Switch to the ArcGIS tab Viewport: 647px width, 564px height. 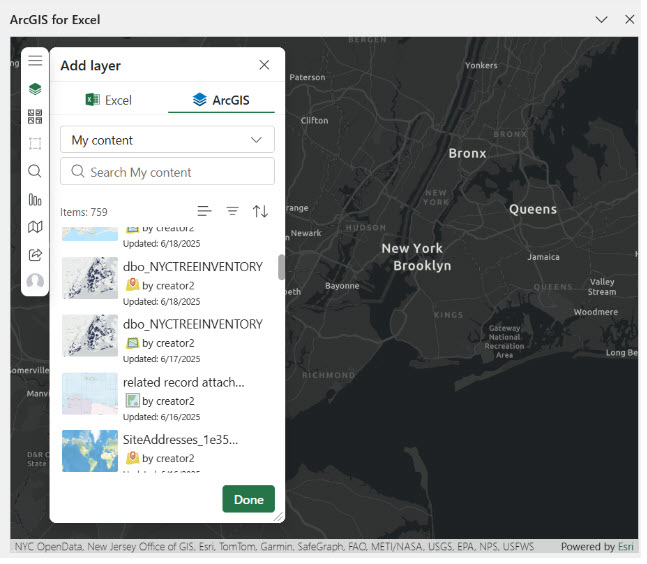pyautogui.click(x=221, y=100)
